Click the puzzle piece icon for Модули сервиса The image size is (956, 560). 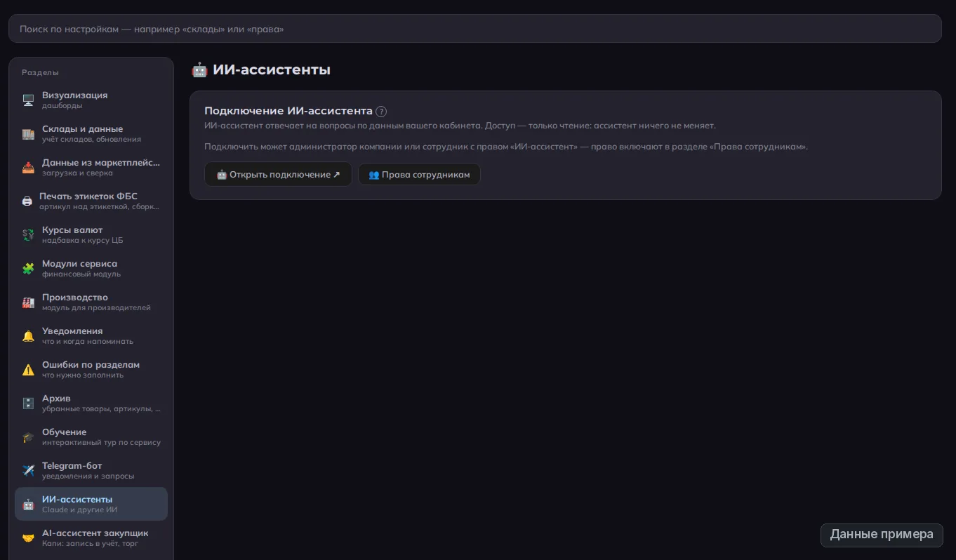(x=28, y=269)
